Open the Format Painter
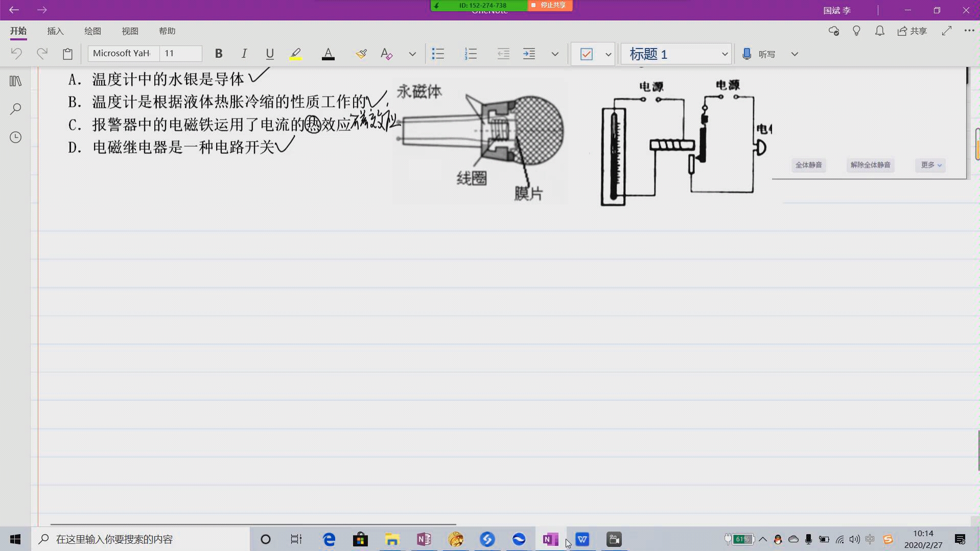The image size is (980, 551). click(361, 53)
